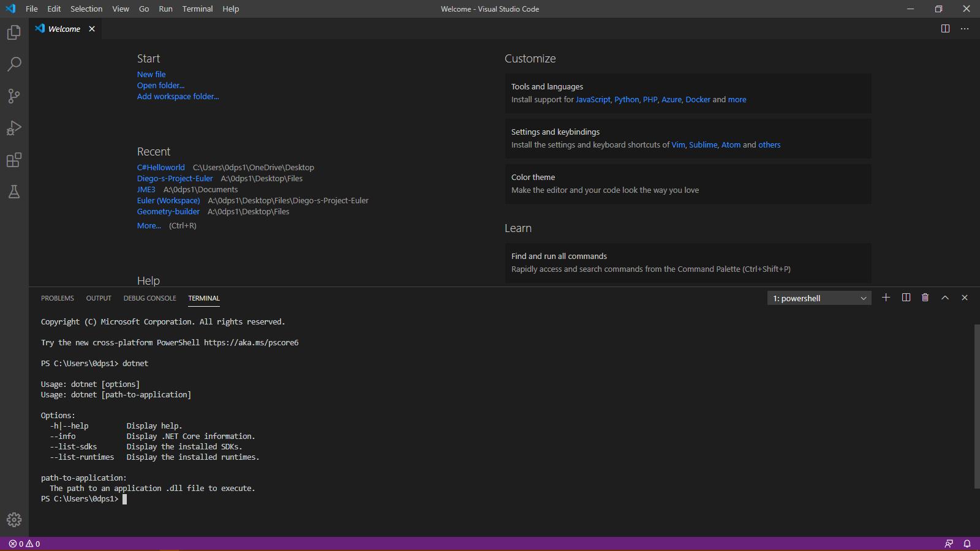Click more tools and languages link
Image resolution: width=980 pixels, height=551 pixels.
pyautogui.click(x=737, y=99)
